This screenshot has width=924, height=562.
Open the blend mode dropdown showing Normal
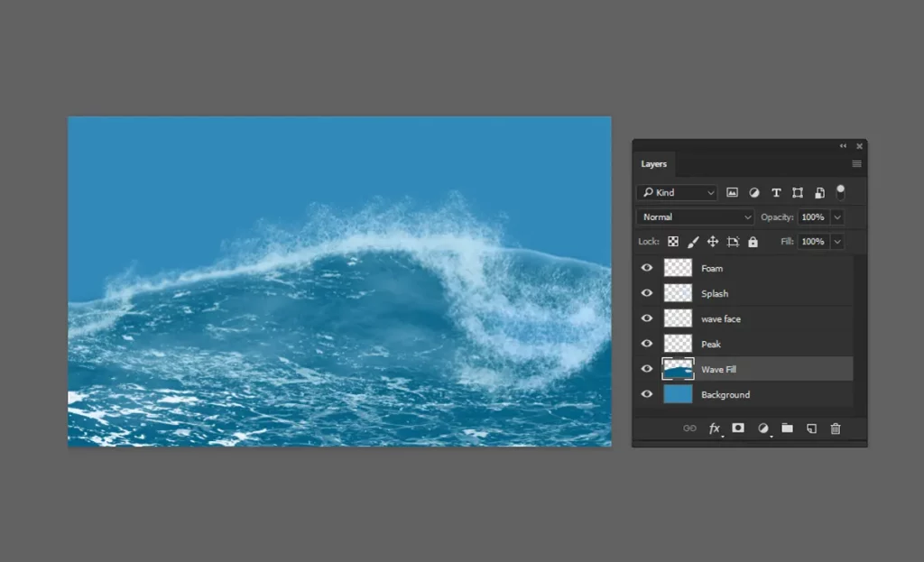pyautogui.click(x=695, y=217)
